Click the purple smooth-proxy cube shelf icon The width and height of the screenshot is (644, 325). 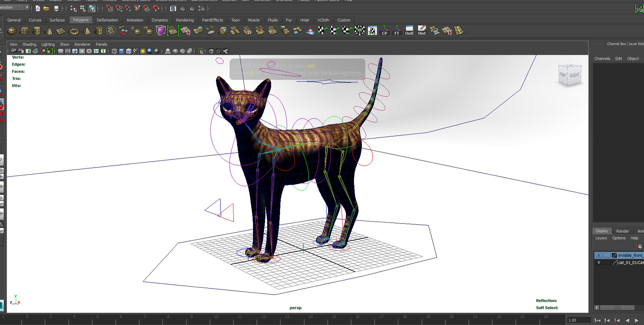coord(161,31)
